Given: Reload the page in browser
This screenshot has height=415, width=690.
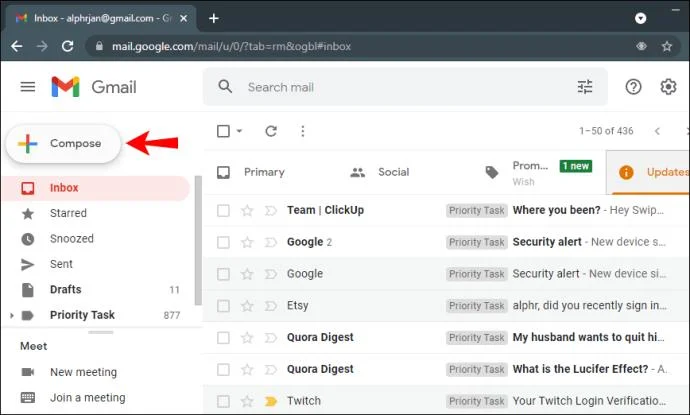Looking at the screenshot, I should coord(67,46).
